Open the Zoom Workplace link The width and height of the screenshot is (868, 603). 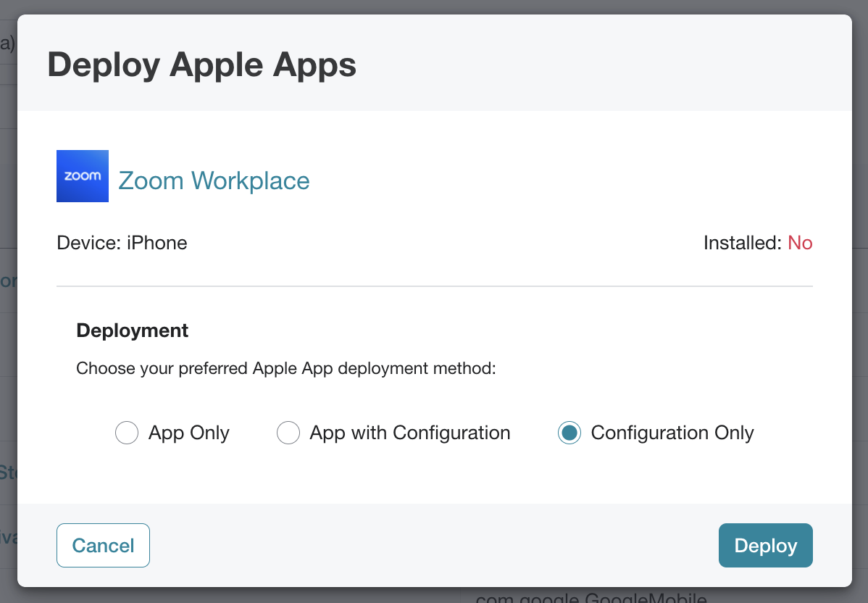point(214,180)
